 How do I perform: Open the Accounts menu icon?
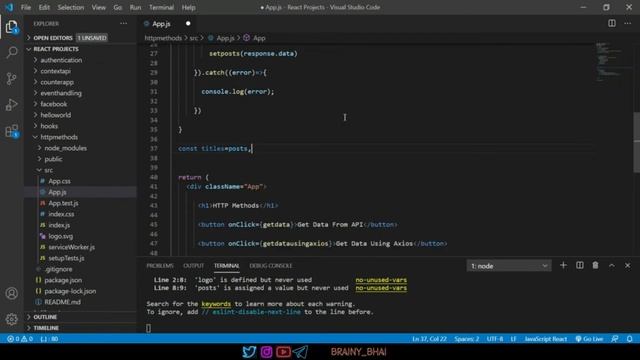tap(11, 293)
